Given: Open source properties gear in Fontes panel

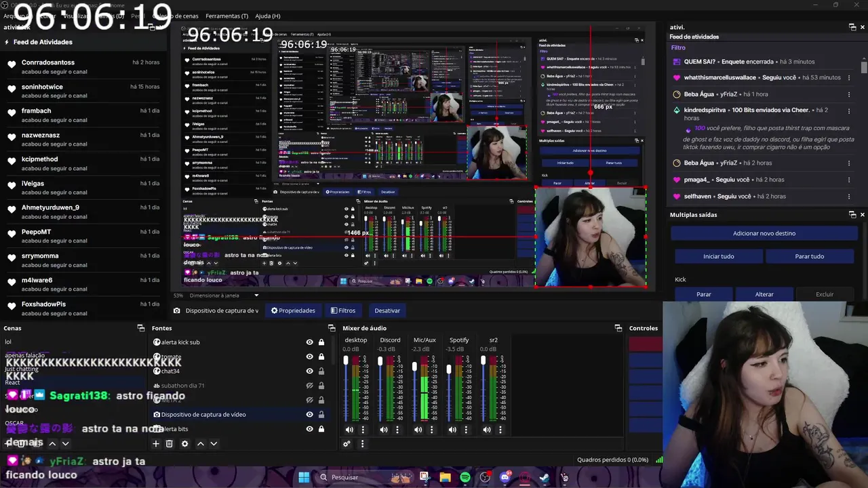Looking at the screenshot, I should [x=184, y=444].
